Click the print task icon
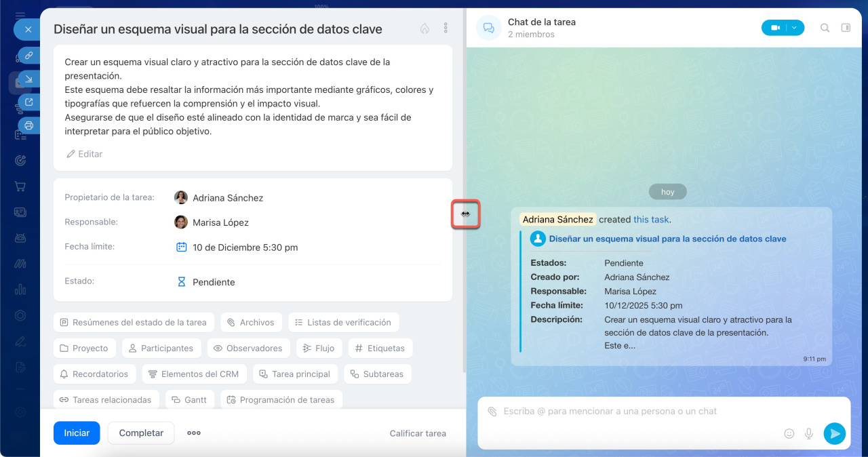This screenshot has width=868, height=457. (x=28, y=125)
